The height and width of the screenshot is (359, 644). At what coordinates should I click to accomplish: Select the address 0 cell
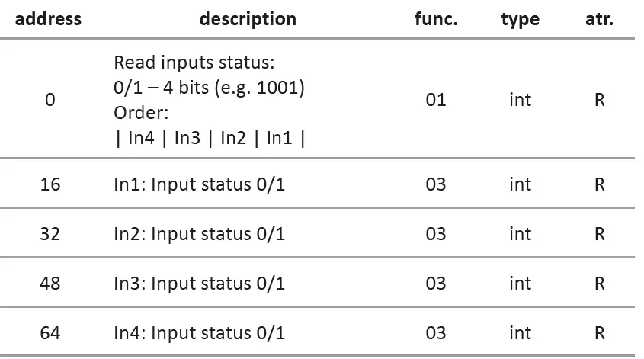pos(50,100)
